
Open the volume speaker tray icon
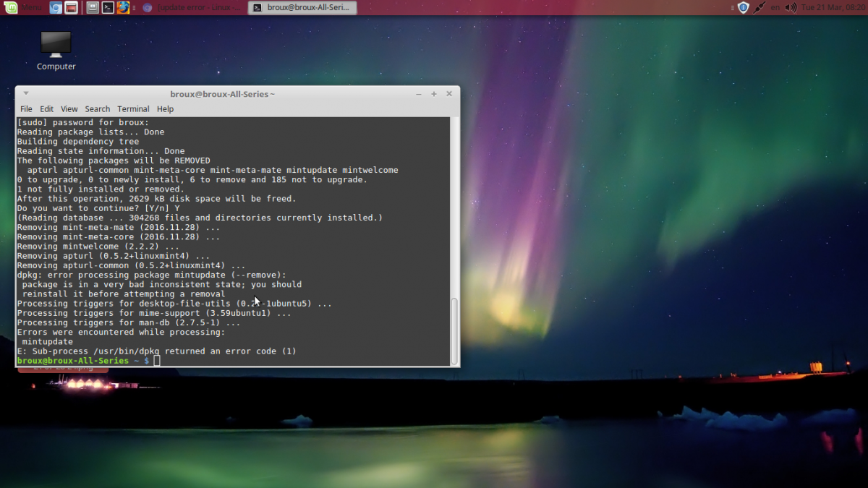tap(791, 8)
